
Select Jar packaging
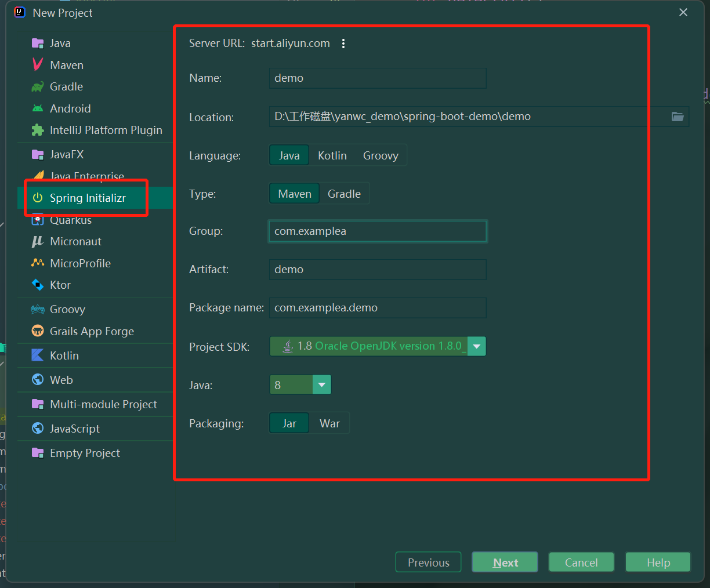coord(289,423)
